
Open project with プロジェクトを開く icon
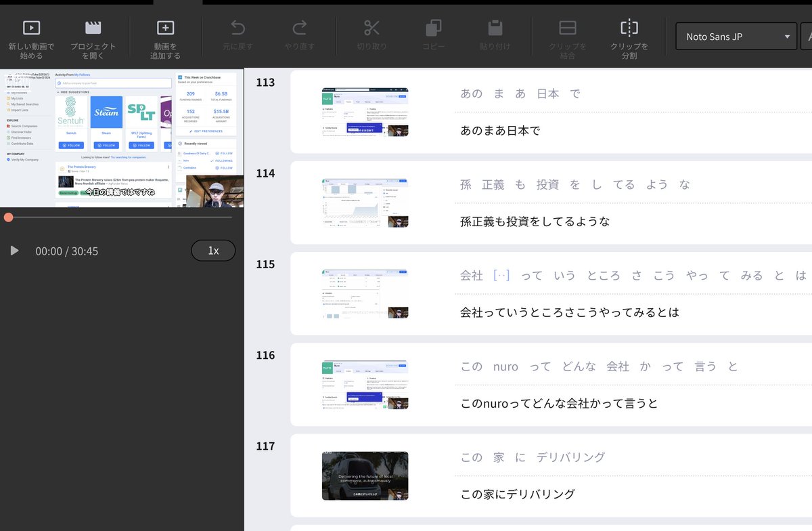pyautogui.click(x=93, y=28)
